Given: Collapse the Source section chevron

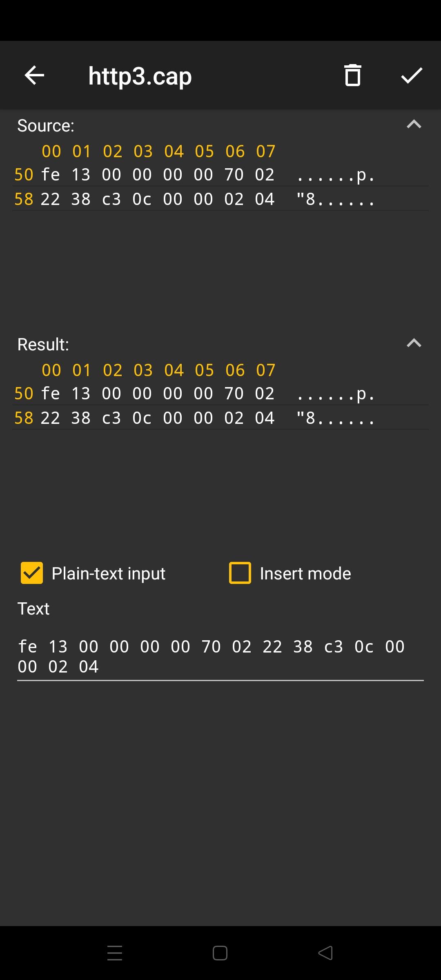Looking at the screenshot, I should tap(414, 124).
